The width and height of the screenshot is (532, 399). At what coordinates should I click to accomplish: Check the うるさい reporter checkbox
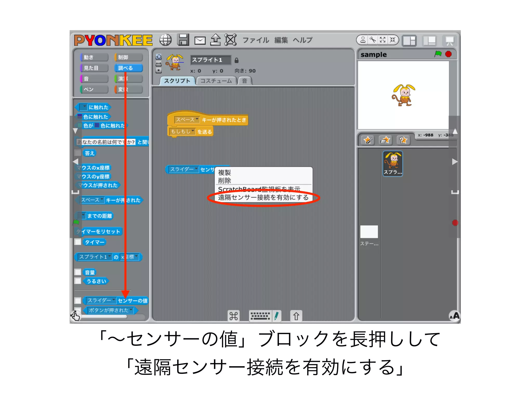(x=78, y=281)
